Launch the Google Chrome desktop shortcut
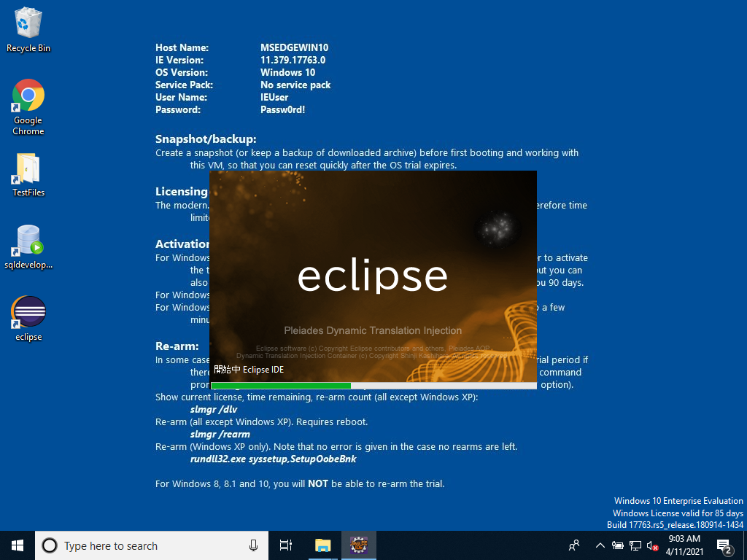Image resolution: width=747 pixels, height=560 pixels. coord(28,107)
